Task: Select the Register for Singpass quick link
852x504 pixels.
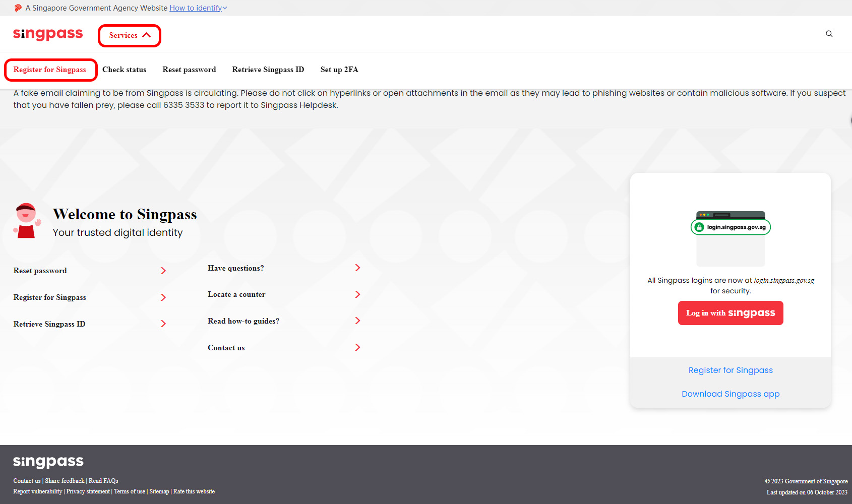Action: 50,297
